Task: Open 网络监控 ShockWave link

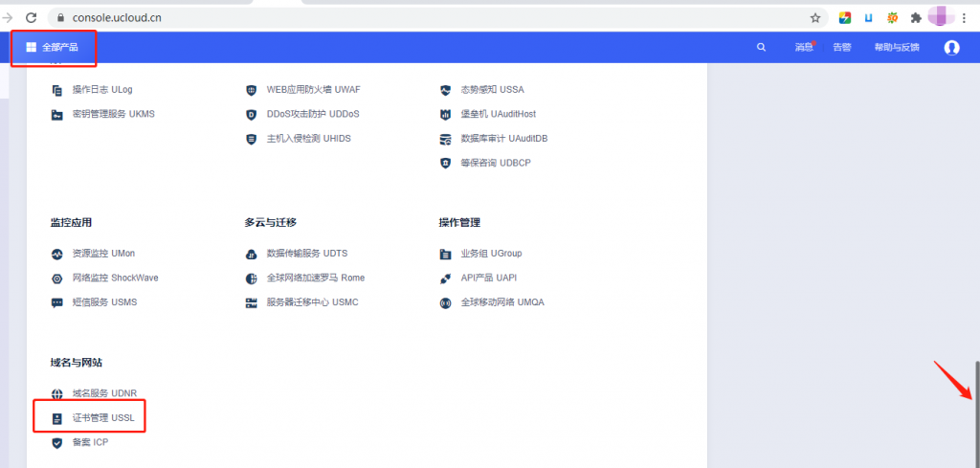Action: point(116,278)
